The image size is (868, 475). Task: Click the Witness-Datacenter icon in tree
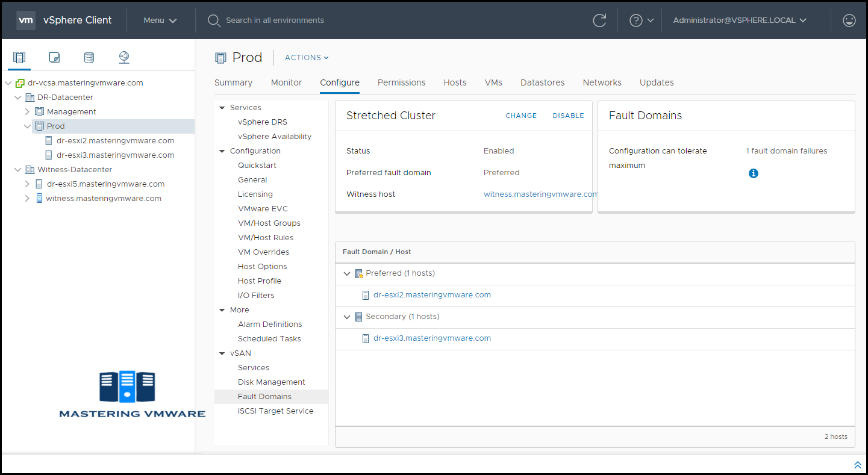pos(30,170)
